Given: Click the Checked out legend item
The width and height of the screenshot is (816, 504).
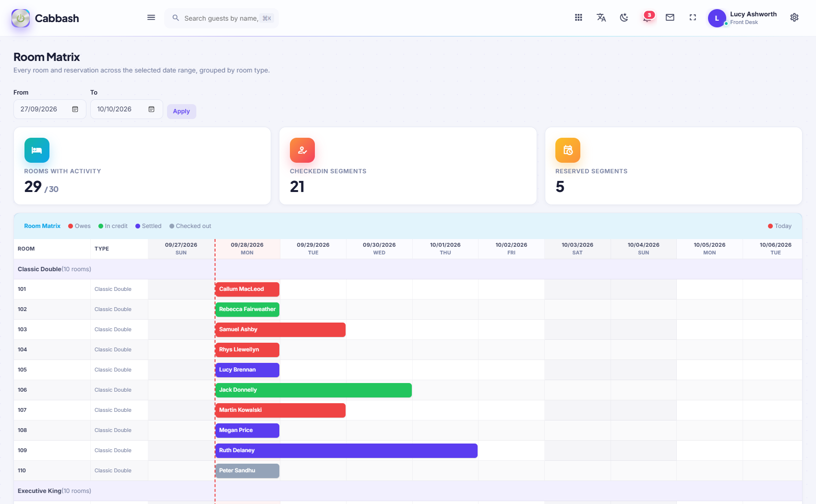Looking at the screenshot, I should (x=190, y=226).
